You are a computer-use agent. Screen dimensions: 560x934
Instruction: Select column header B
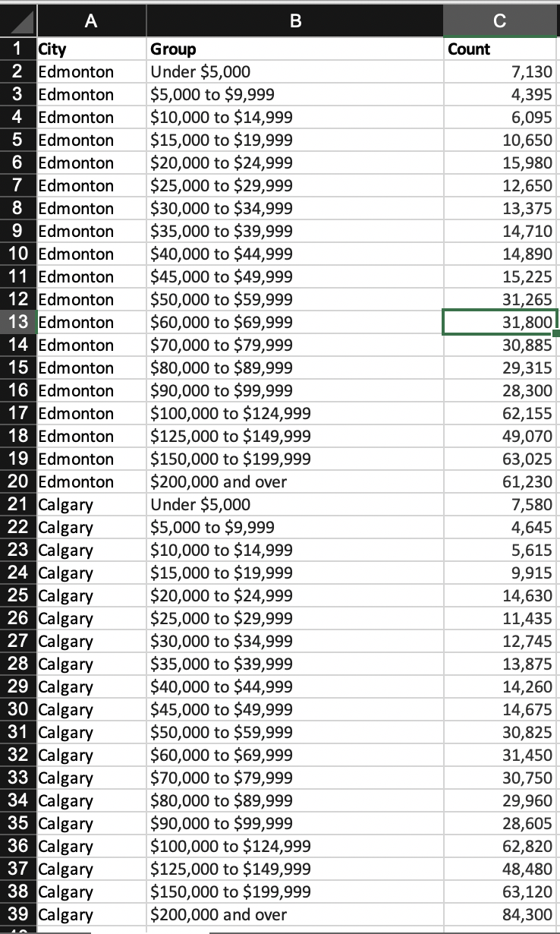point(294,21)
